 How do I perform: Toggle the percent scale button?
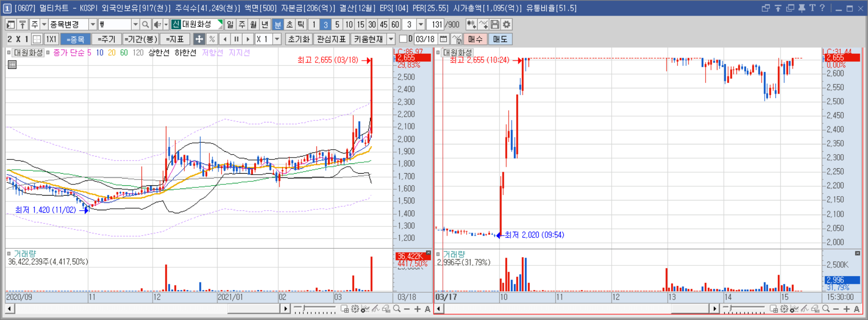point(212,39)
